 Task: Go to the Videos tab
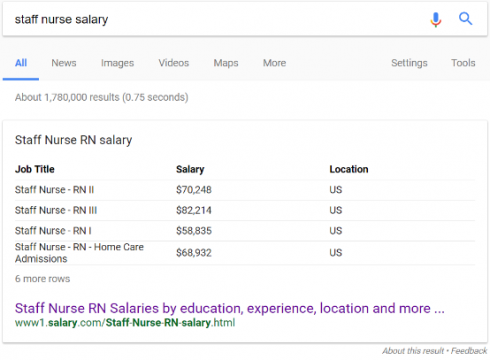(173, 63)
